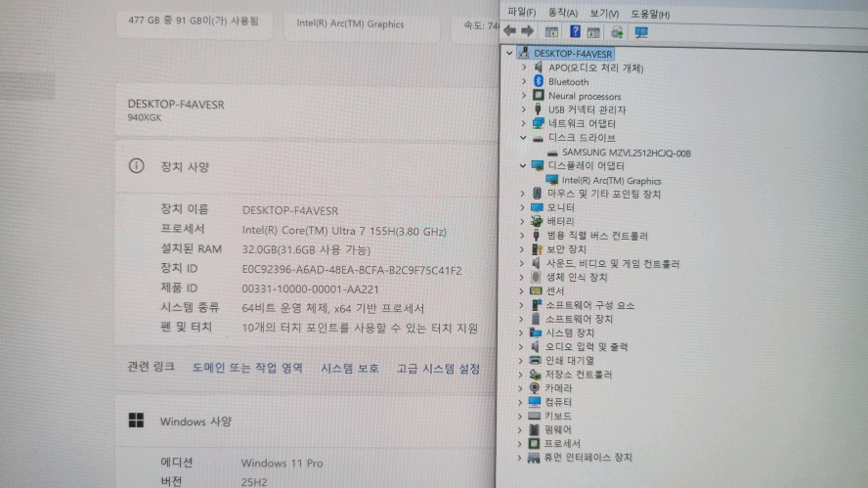
Task: Expand the 펌웨어 node
Action: 519,430
